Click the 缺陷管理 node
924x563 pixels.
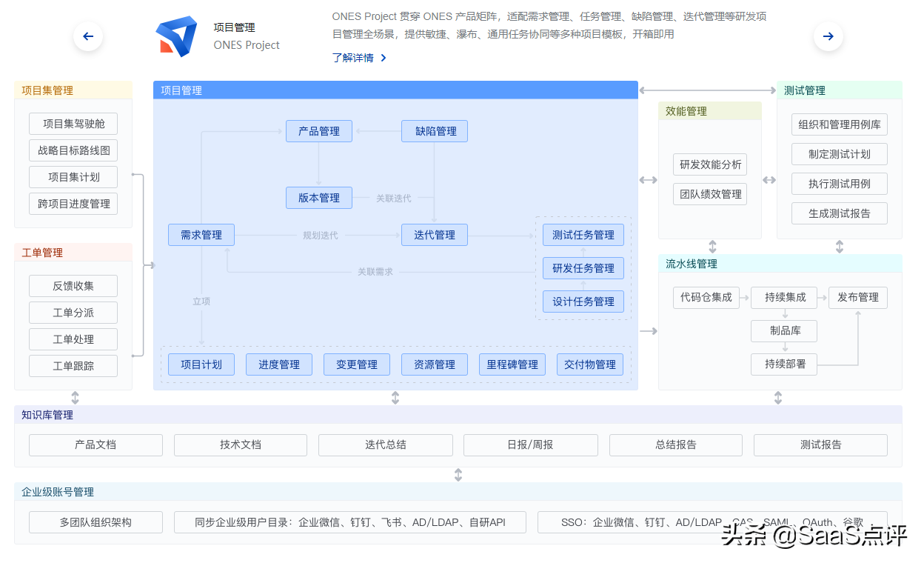(x=434, y=130)
